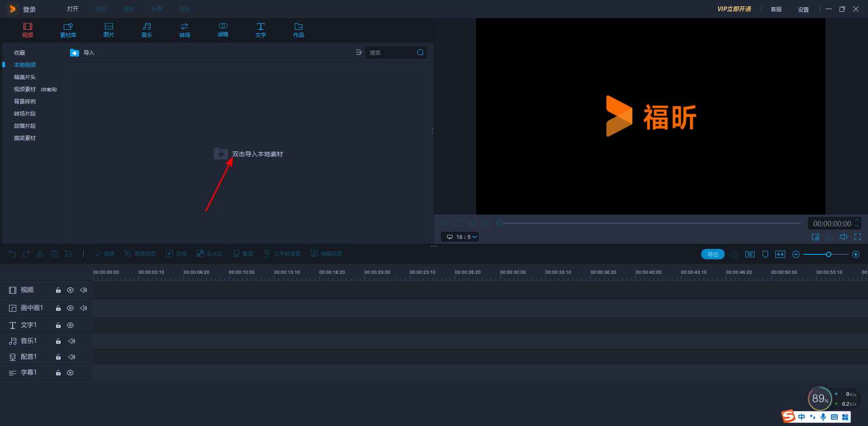868x426 pixels.
Task: Select 精美片头 in the left sidebar
Action: click(25, 77)
